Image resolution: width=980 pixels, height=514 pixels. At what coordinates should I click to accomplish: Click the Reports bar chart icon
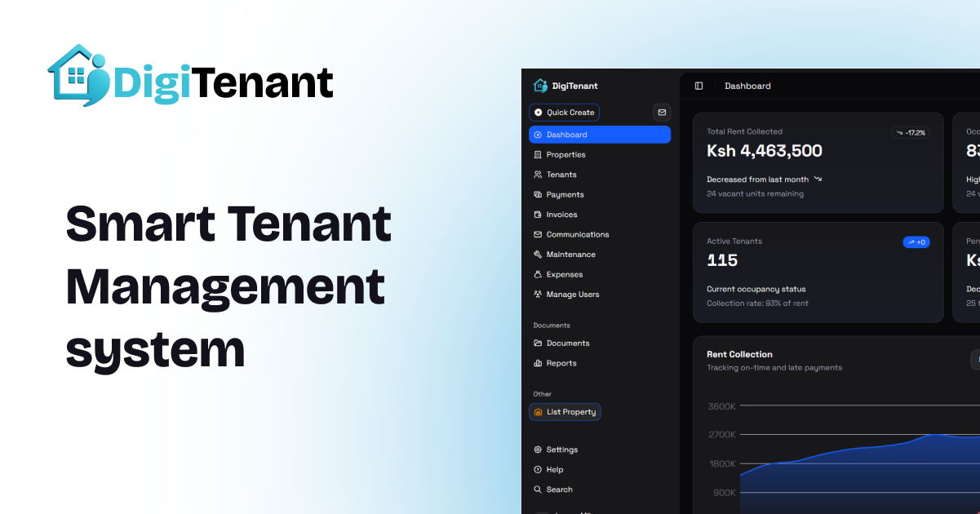point(538,363)
